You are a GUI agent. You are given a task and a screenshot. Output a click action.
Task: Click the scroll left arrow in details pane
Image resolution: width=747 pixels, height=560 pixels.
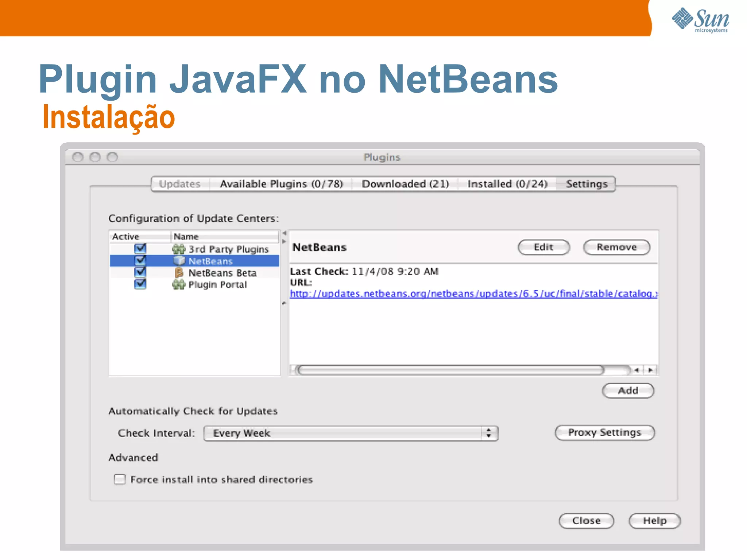tap(637, 370)
